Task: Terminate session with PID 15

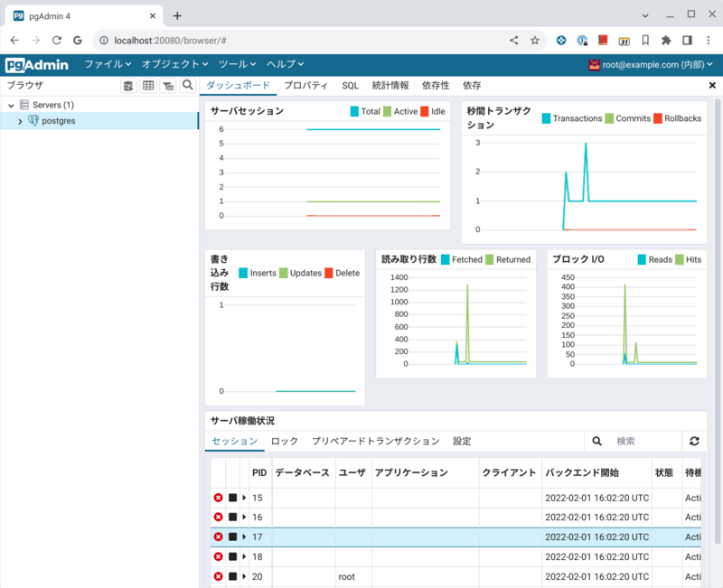Action: coord(218,498)
